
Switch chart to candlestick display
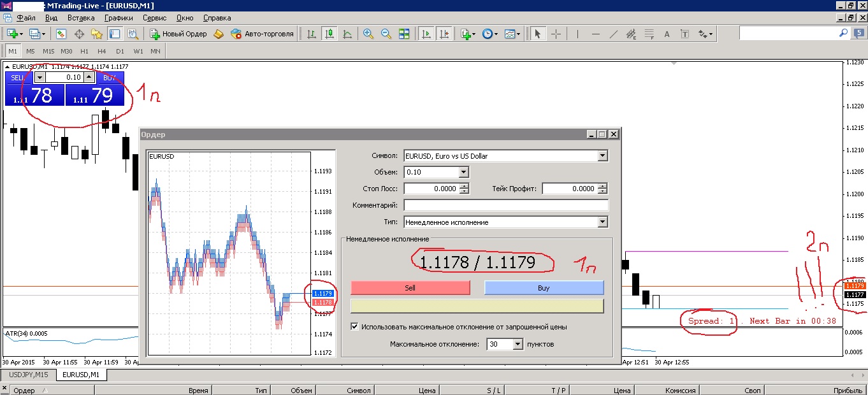(x=329, y=34)
